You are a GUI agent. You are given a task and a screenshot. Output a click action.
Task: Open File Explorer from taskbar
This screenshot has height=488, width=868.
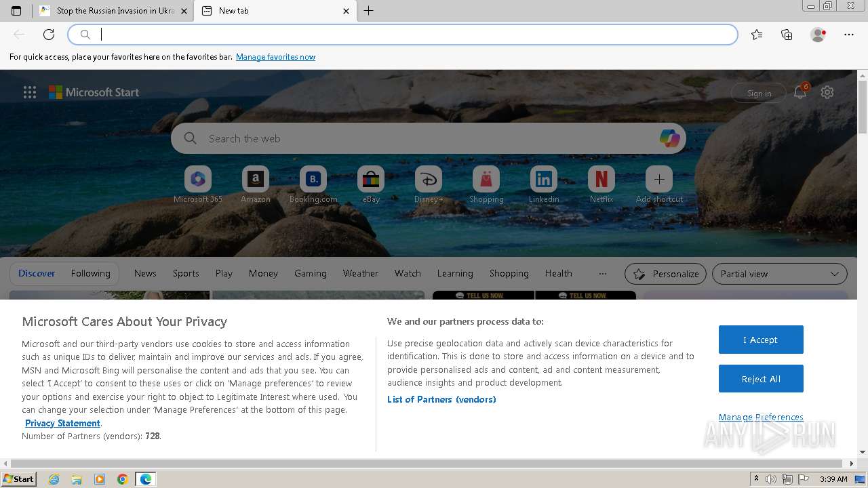[x=77, y=479]
